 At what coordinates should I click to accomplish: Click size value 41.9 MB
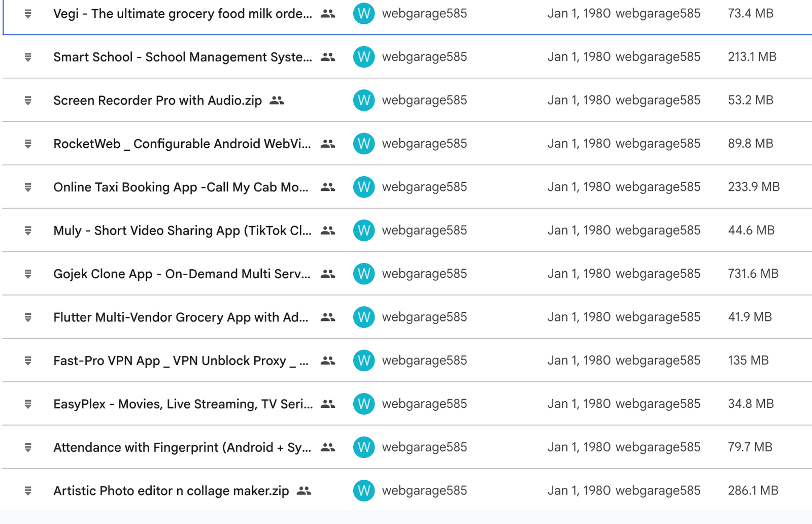[750, 317]
